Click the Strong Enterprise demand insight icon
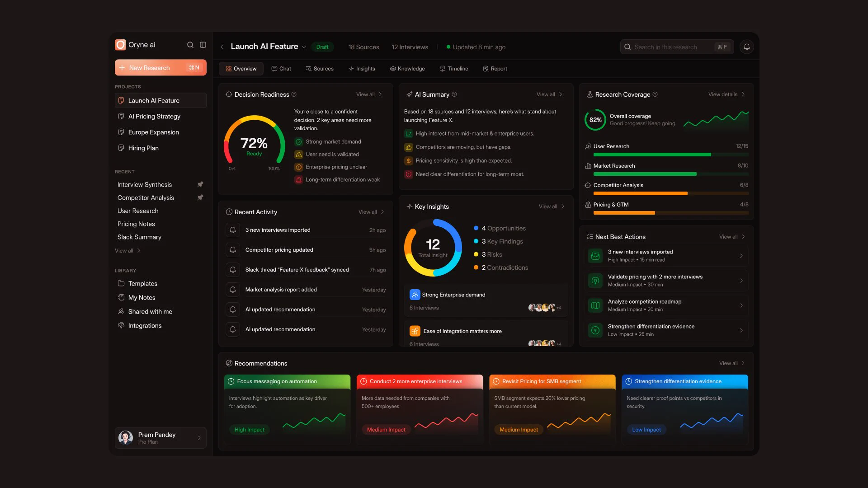868x488 pixels. coord(415,295)
